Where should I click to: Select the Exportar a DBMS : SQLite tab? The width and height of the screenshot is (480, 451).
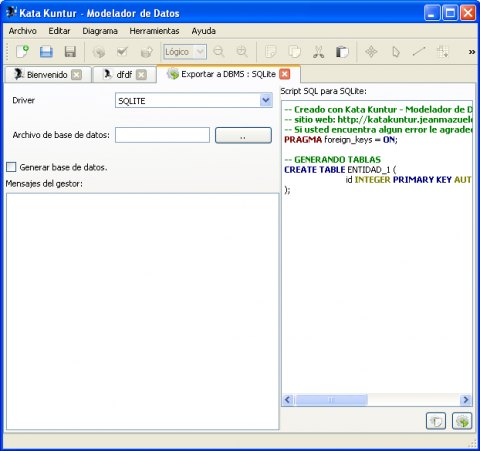(228, 74)
